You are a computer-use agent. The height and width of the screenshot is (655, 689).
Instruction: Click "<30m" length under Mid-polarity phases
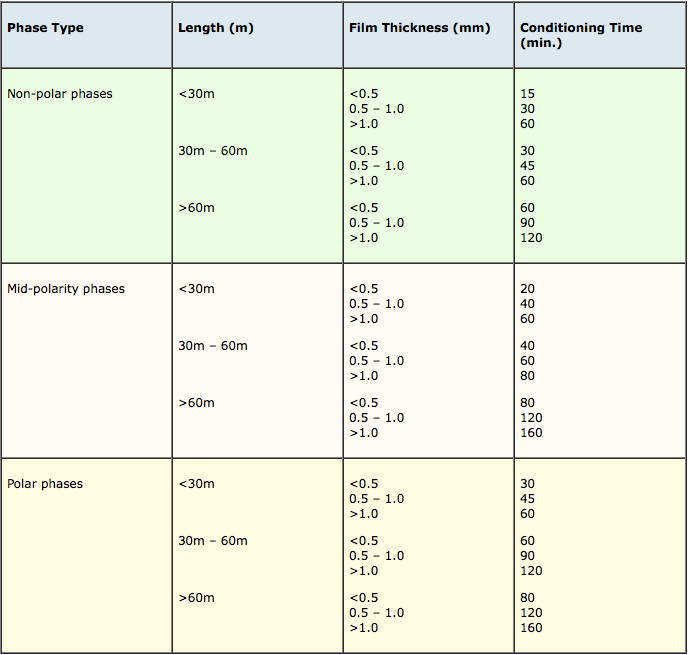tap(196, 289)
